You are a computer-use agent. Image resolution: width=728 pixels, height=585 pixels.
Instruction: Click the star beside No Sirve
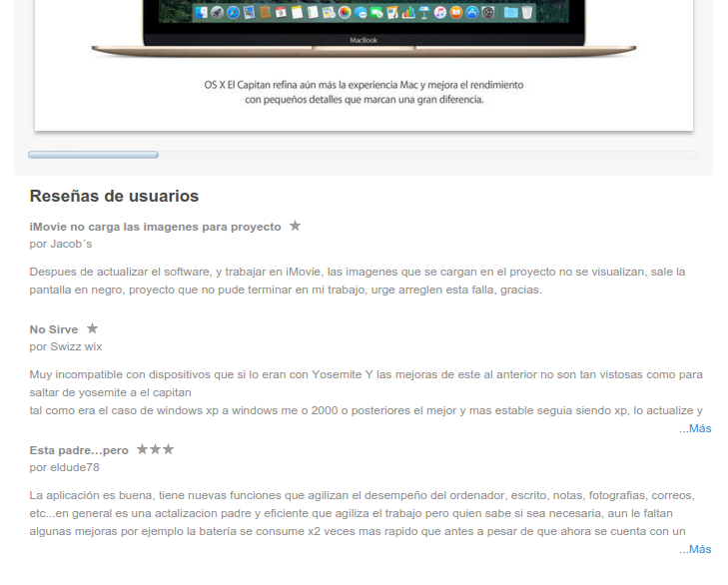(x=93, y=328)
